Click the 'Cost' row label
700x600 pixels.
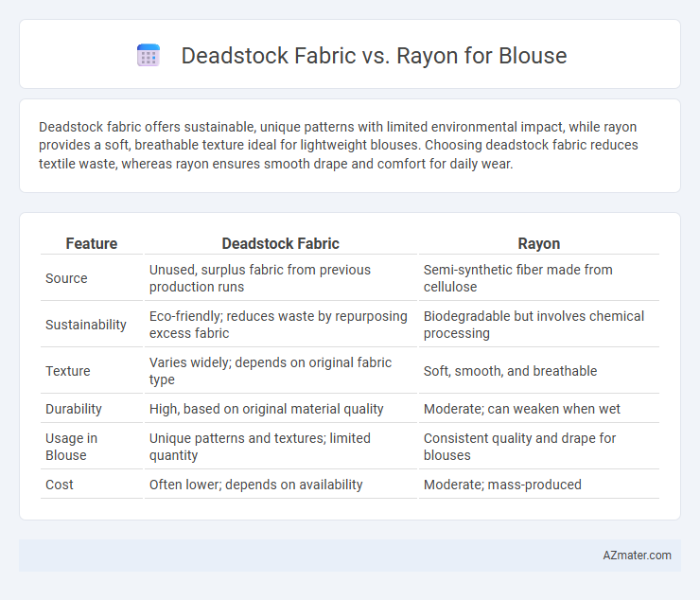pos(60,485)
